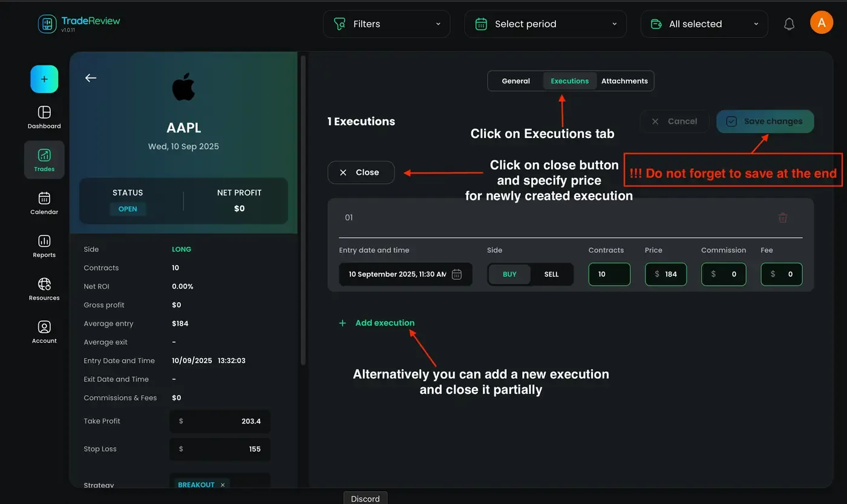Click the back arrow on AAPL card

coord(91,78)
